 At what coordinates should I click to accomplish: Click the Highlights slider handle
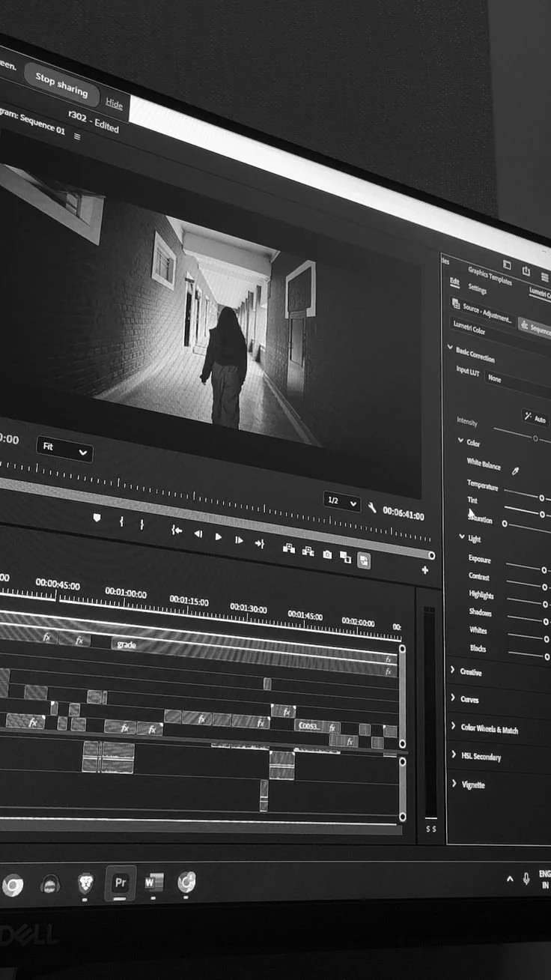tap(545, 604)
